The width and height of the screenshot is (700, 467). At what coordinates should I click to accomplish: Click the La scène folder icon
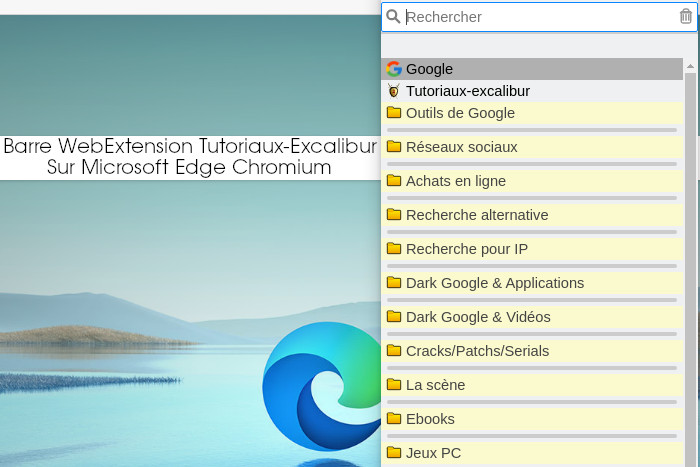pos(394,384)
